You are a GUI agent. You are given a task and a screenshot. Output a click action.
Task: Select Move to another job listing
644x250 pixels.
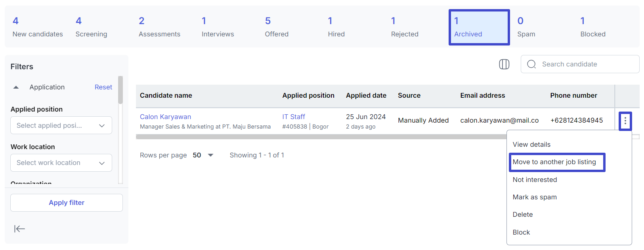point(554,162)
